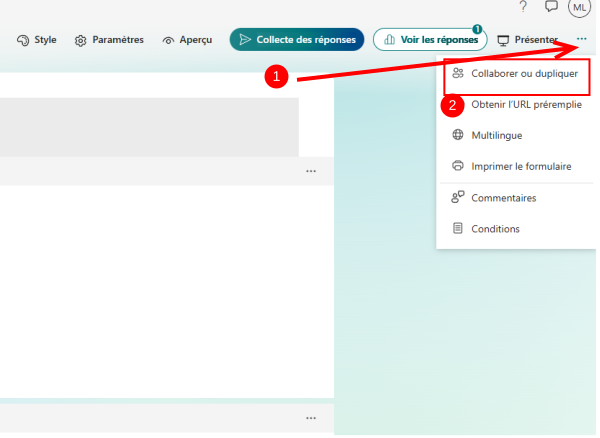The image size is (600, 438).
Task: Click the gray form header banner
Action: tap(150, 126)
